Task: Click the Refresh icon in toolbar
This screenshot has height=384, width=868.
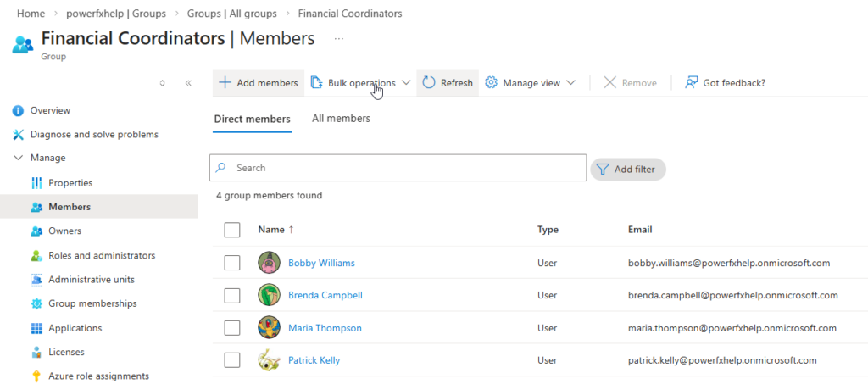Action: pyautogui.click(x=429, y=83)
